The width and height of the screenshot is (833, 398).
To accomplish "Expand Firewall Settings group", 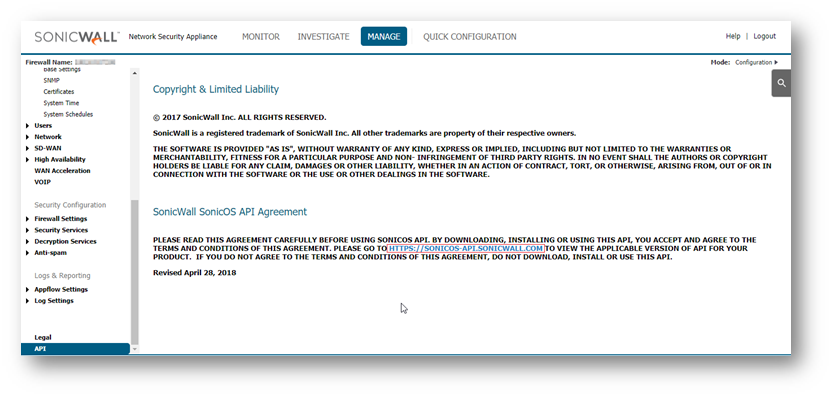I will pyautogui.click(x=28, y=219).
